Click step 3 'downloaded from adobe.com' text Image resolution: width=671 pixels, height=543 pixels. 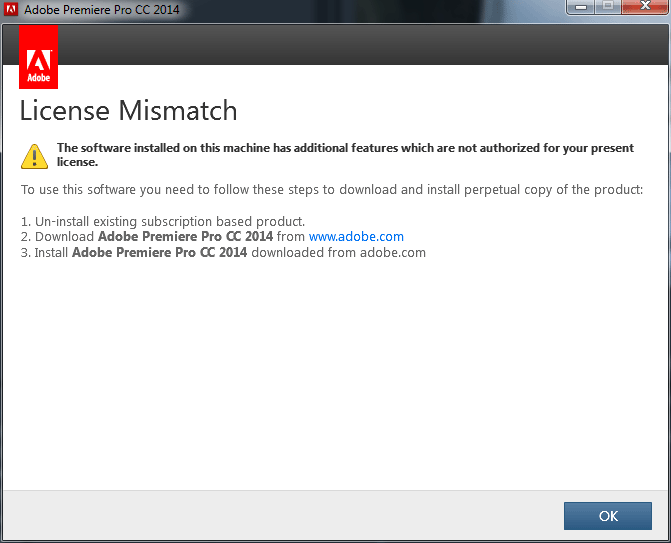pos(338,252)
